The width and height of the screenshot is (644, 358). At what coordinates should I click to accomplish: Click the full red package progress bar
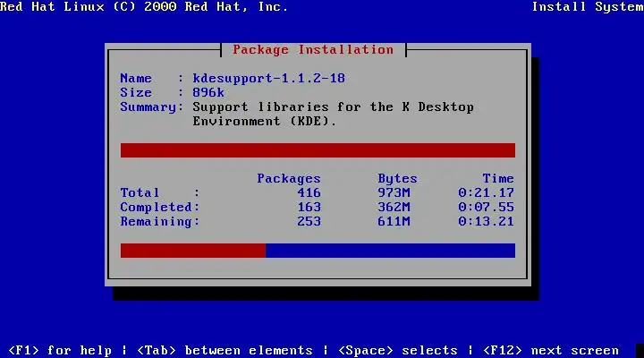318,150
